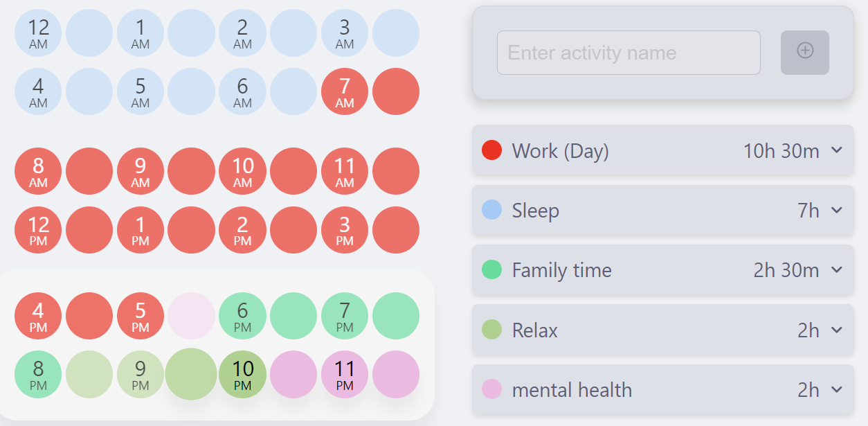Toggle the 12 AM time slot
This screenshot has height=426, width=868.
[x=38, y=33]
